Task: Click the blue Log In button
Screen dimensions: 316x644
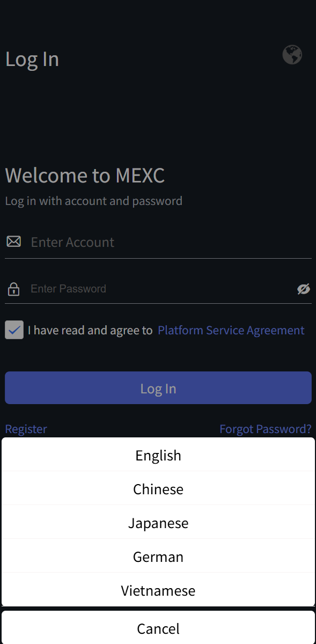Action: point(158,388)
